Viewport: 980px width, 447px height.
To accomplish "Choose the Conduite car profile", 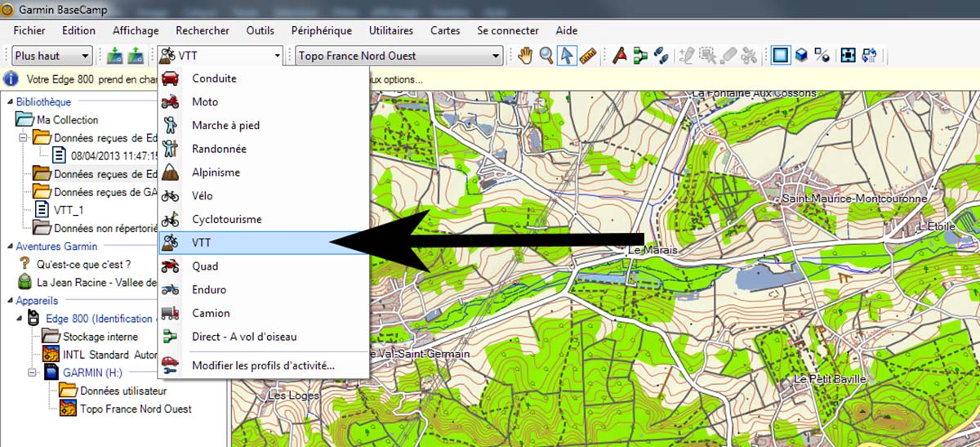I will [264, 78].
